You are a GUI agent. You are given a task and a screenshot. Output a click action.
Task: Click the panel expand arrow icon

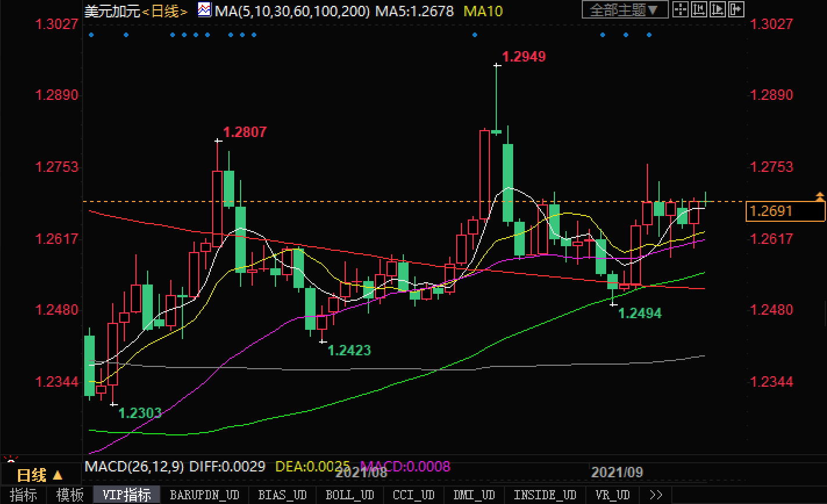pyautogui.click(x=736, y=9)
